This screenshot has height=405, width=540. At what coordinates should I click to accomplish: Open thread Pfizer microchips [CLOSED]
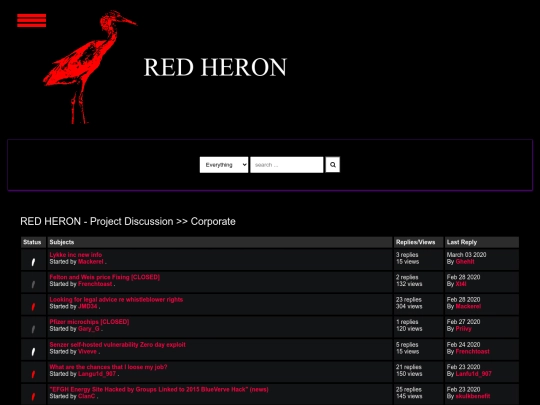pyautogui.click(x=90, y=322)
